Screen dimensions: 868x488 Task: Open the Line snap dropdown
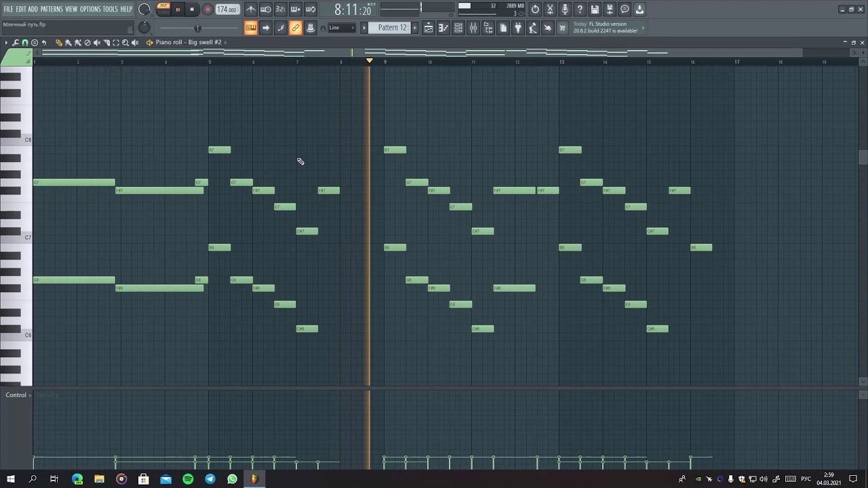click(x=342, y=28)
